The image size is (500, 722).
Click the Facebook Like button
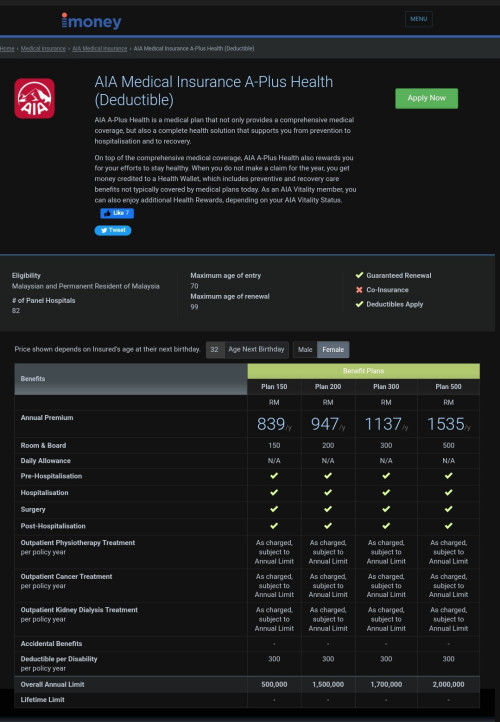(x=117, y=213)
